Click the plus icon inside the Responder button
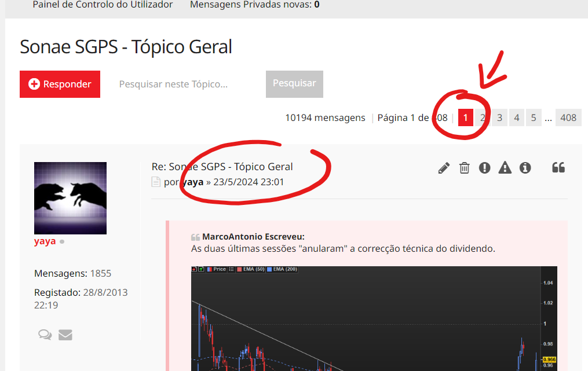Screen dimensions: 588x371 click(34, 84)
